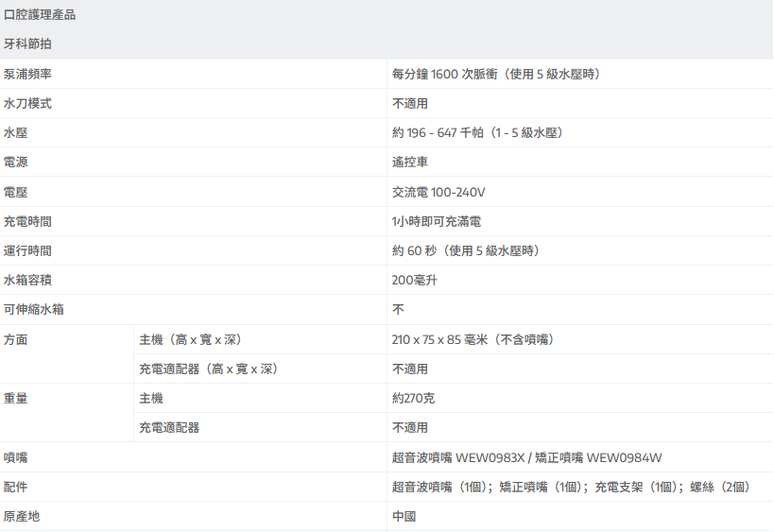Click the 配件 accessories row label
The width and height of the screenshot is (774, 532).
(16, 487)
